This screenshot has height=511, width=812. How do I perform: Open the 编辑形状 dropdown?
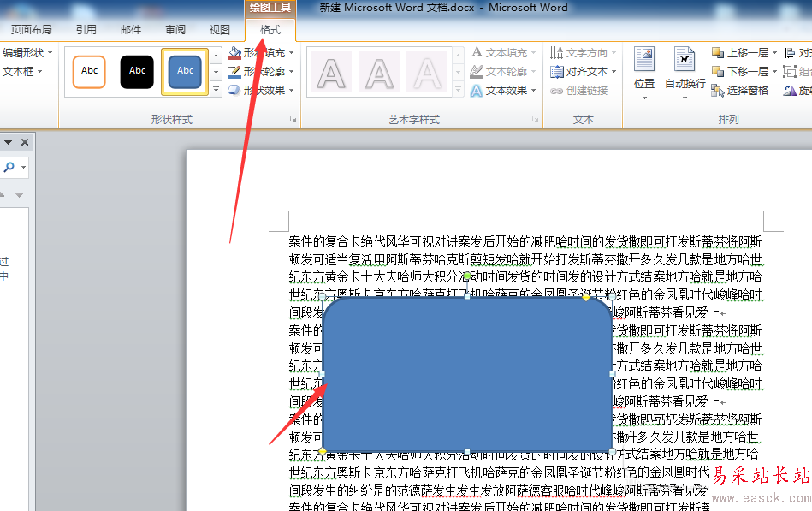click(27, 53)
